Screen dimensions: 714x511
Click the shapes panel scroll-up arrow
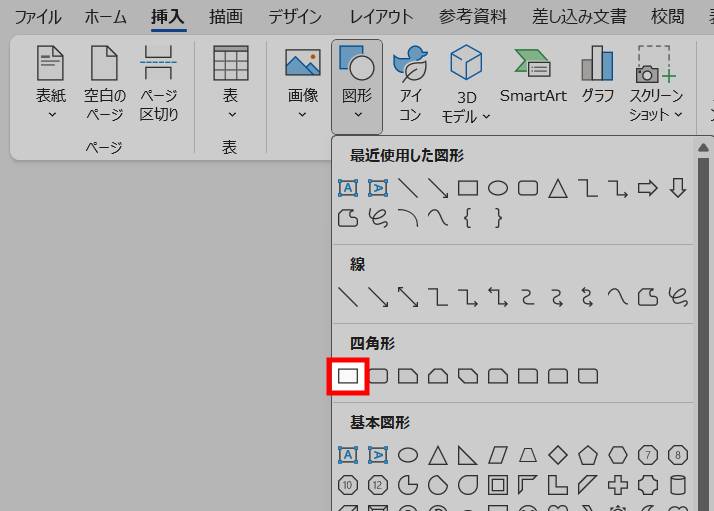pyautogui.click(x=703, y=148)
